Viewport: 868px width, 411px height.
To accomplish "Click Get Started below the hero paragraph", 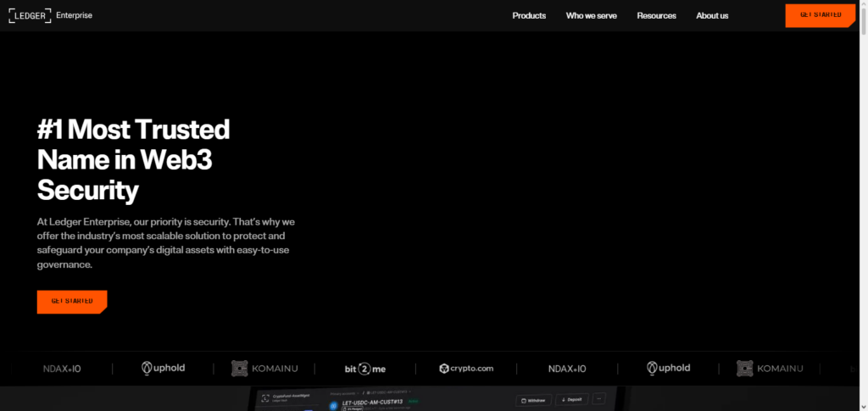I will tap(72, 301).
